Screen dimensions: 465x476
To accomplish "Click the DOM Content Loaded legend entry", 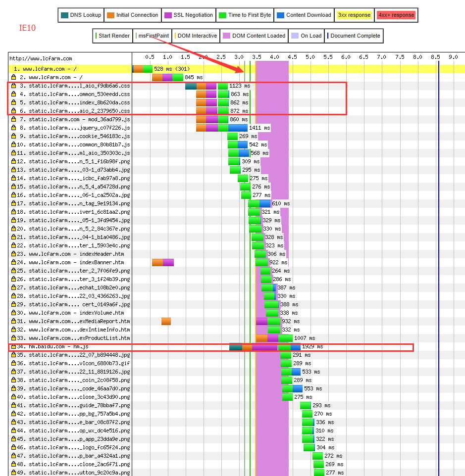I will point(254,36).
